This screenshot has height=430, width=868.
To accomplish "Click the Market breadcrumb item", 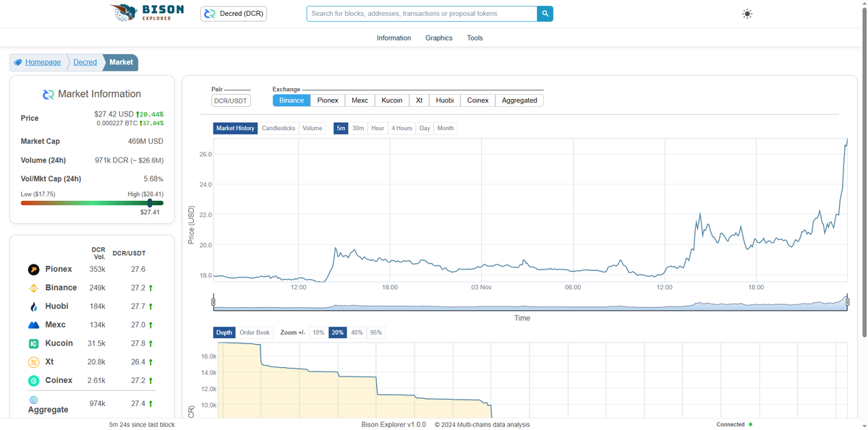I will [x=121, y=62].
